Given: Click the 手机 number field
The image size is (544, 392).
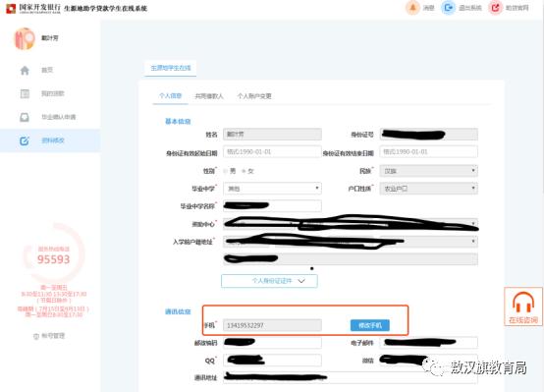Looking at the screenshot, I should point(272,325).
